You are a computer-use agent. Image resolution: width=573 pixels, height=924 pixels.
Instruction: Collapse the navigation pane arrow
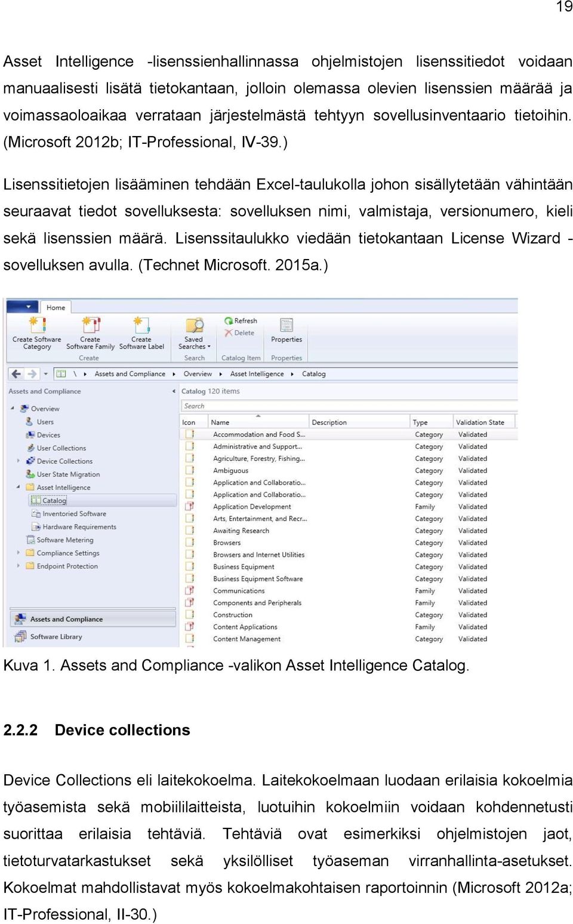[x=174, y=392]
